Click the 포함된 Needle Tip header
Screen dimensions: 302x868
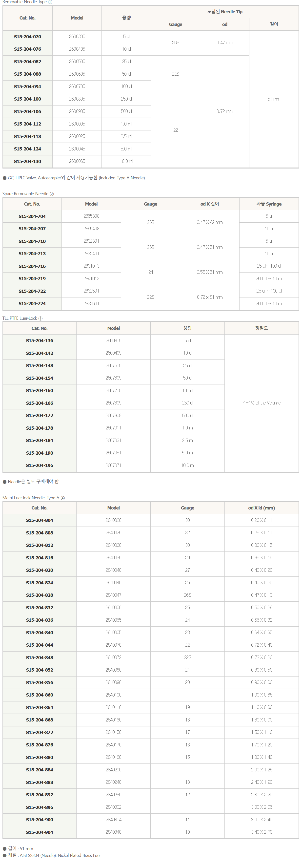(224, 12)
